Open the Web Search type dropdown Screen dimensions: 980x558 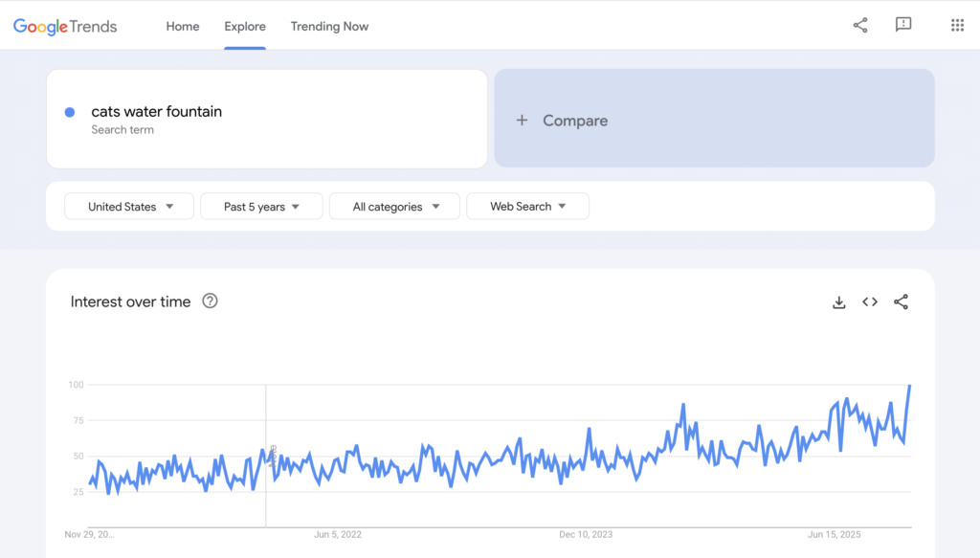(x=527, y=206)
